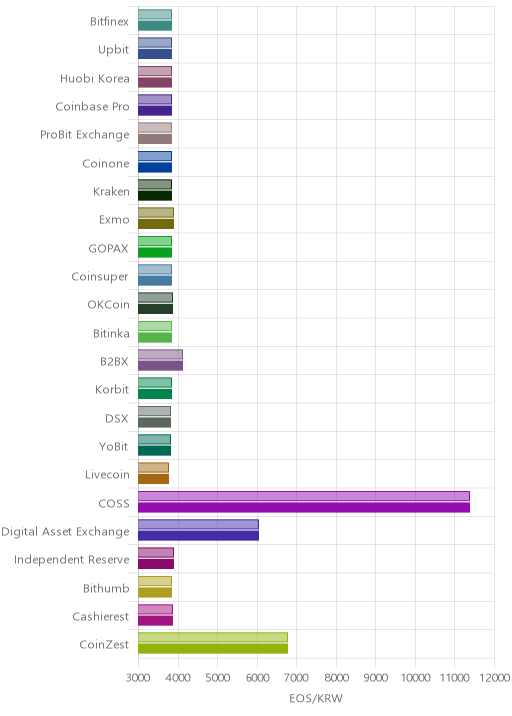The image size is (512, 716).
Task: Select the Kraken dark green bar
Action: [x=155, y=190]
